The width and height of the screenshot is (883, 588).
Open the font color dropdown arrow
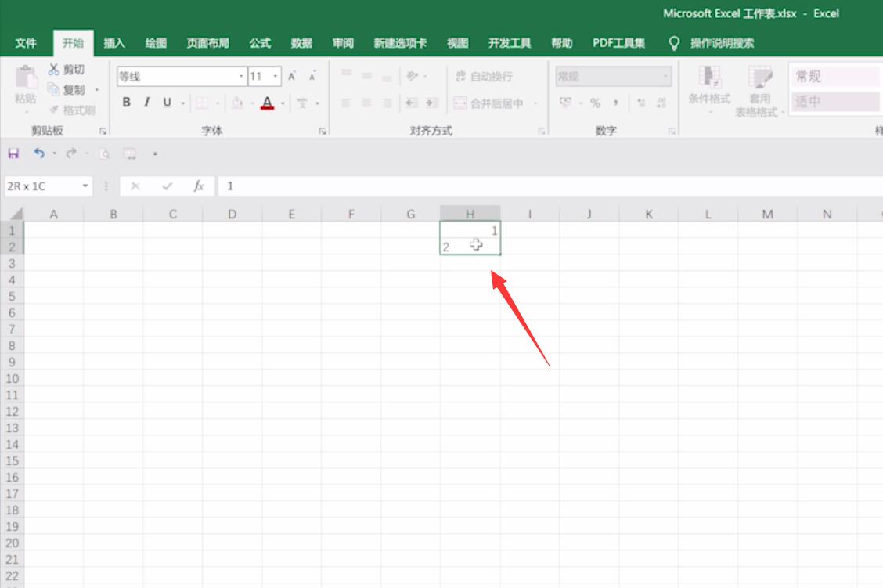[x=283, y=103]
